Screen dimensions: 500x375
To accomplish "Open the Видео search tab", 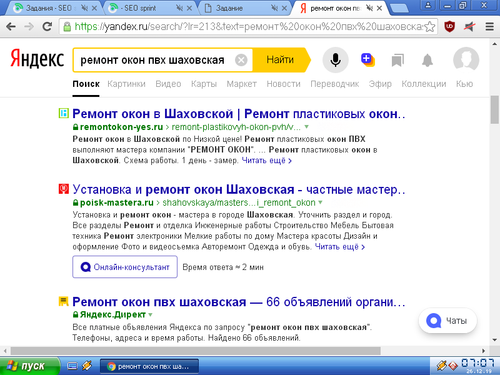I will click(x=168, y=84).
